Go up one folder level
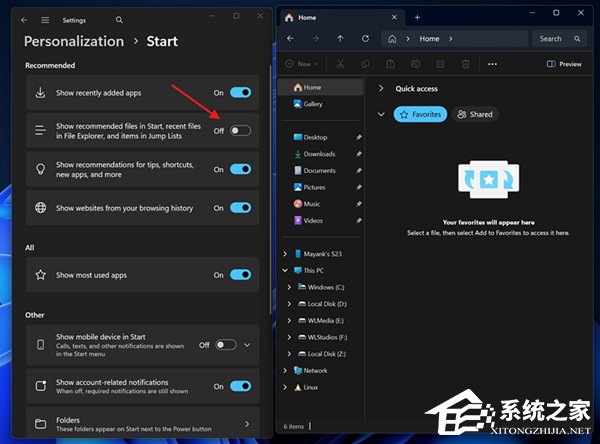Viewport: 600px width, 444px height. pos(340,39)
